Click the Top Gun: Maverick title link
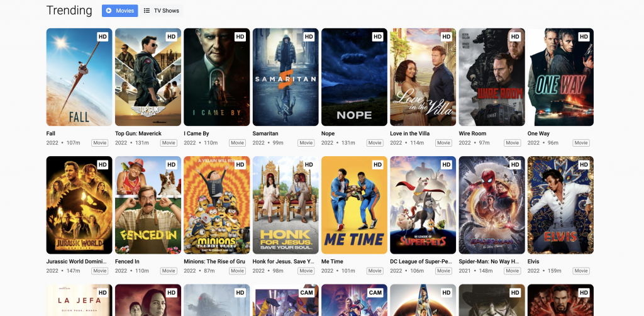Screen dimensions: 644x316 [138, 133]
